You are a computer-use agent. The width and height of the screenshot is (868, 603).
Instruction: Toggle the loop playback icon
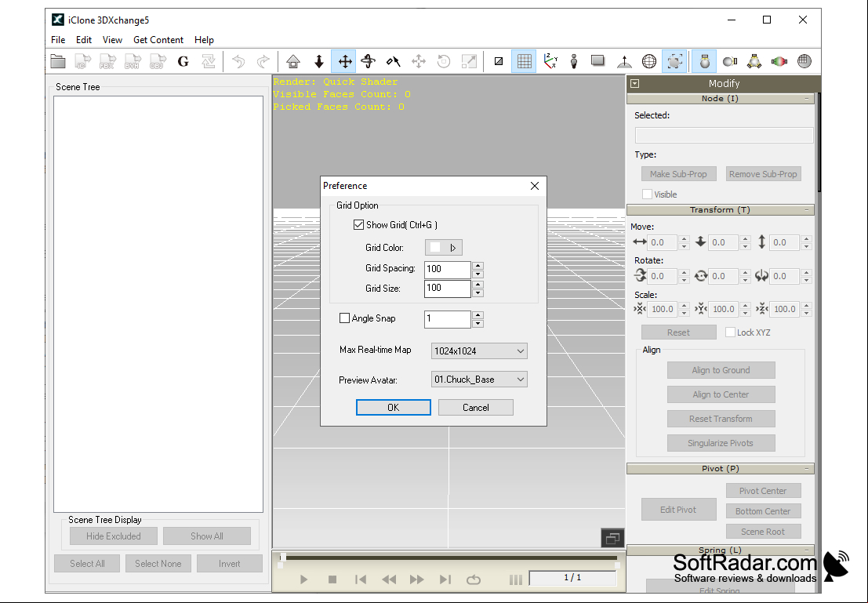click(x=474, y=579)
